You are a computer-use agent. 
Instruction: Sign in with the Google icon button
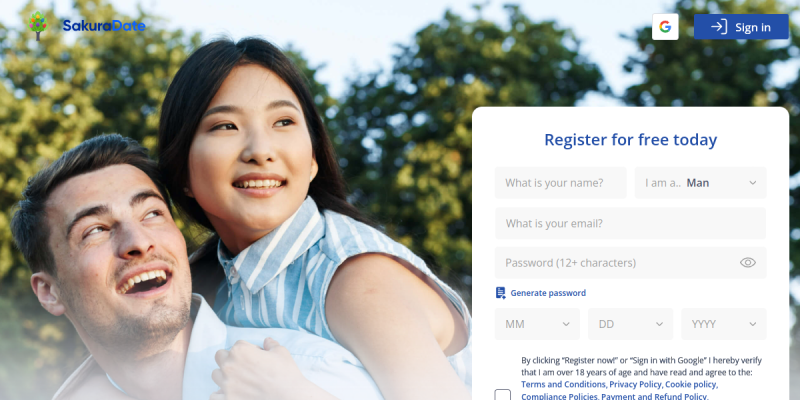[665, 27]
